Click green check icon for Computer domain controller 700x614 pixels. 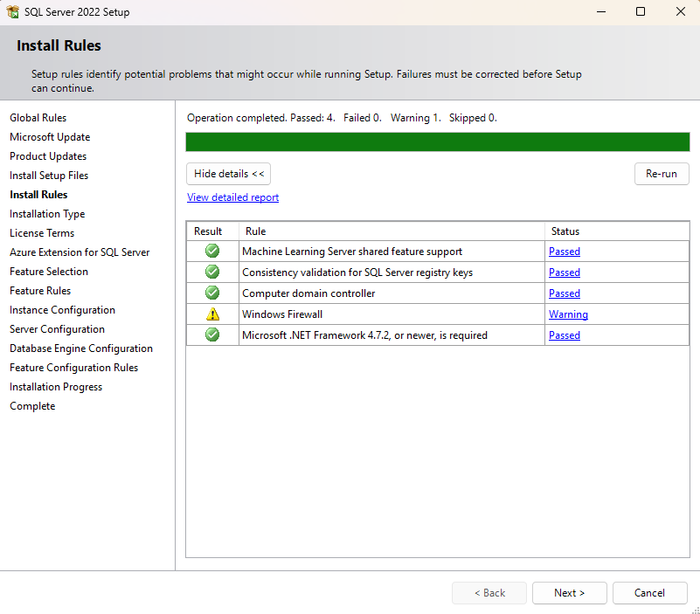212,293
